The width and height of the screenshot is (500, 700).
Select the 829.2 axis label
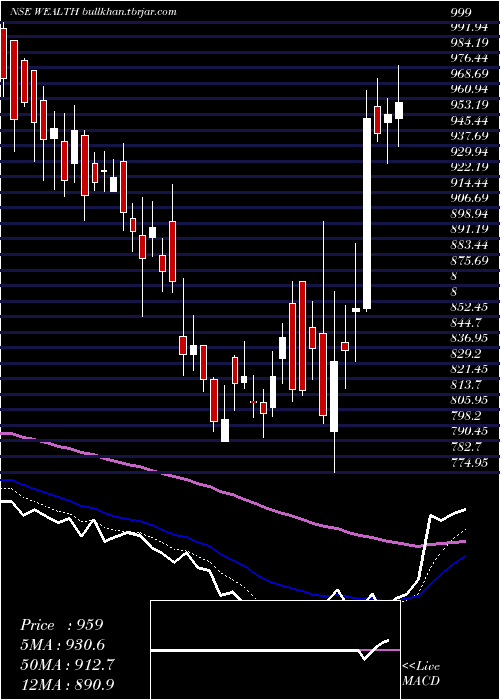pos(465,353)
